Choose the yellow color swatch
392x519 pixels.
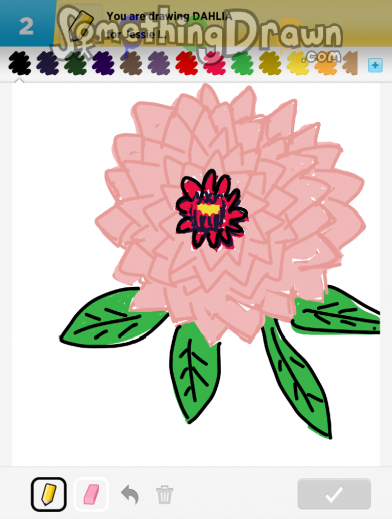298,63
